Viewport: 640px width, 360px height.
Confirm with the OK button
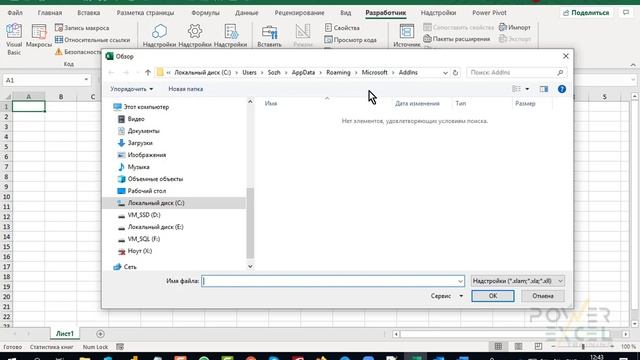coord(493,296)
